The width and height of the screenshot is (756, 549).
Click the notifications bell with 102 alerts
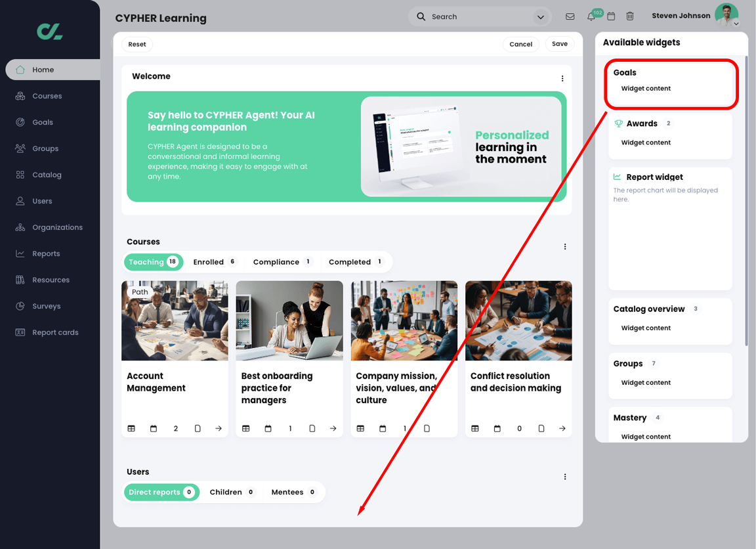(x=591, y=16)
